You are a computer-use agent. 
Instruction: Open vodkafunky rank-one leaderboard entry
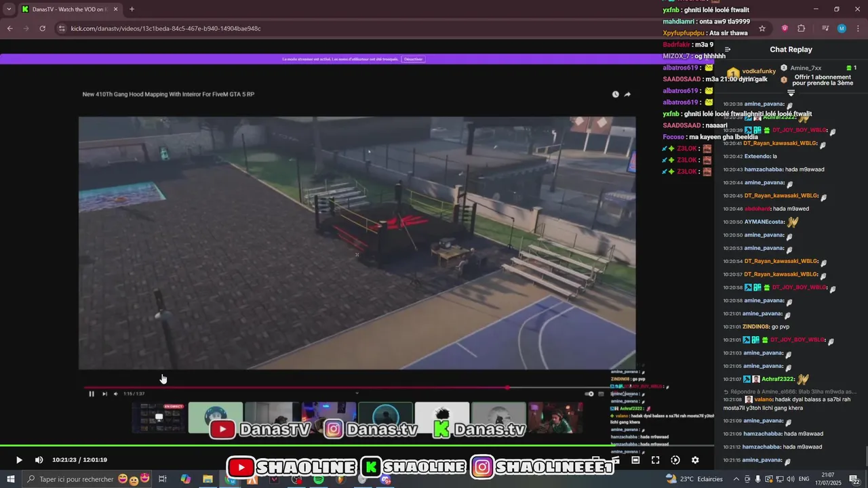point(751,71)
